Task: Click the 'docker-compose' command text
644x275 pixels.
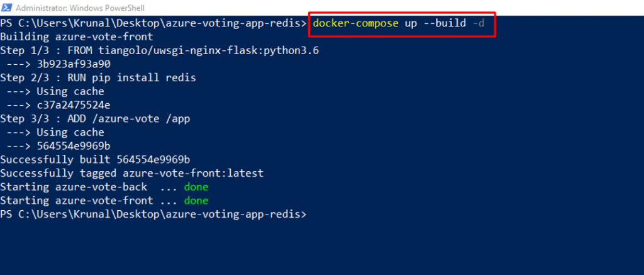Action: tap(355, 23)
